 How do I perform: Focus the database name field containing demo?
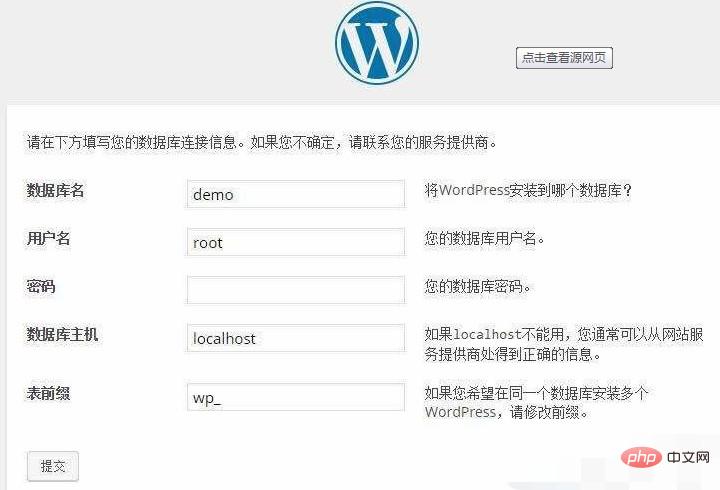tap(296, 194)
